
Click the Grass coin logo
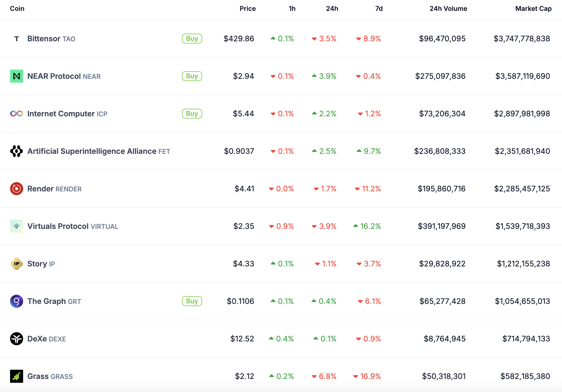click(16, 376)
